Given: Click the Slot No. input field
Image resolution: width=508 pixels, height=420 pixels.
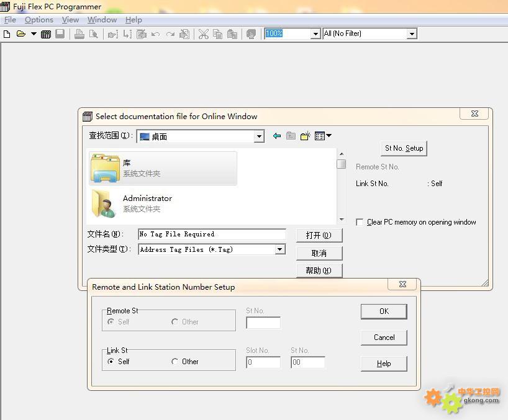Looking at the screenshot, I should coord(263,362).
